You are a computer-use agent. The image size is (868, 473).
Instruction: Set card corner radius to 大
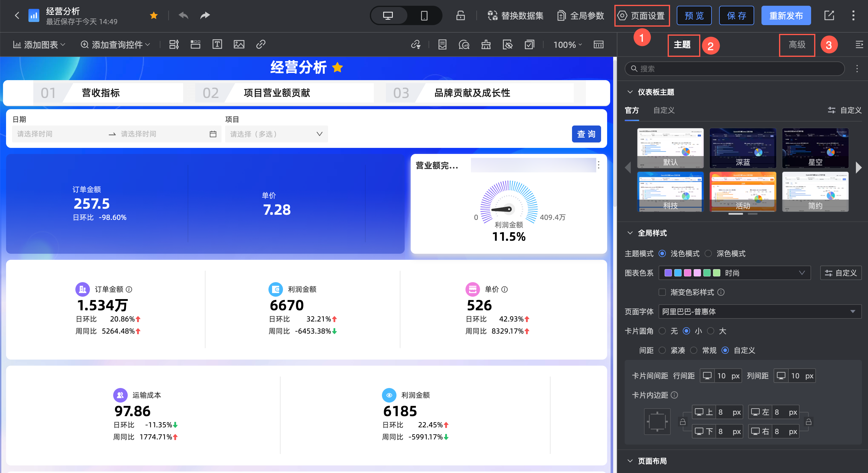point(711,331)
